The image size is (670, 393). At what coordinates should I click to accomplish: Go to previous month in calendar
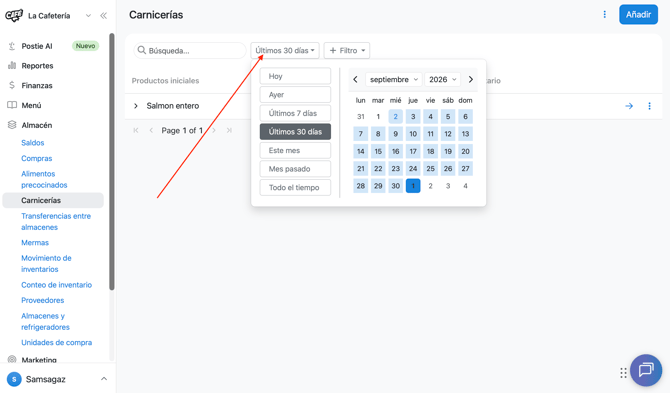click(356, 79)
